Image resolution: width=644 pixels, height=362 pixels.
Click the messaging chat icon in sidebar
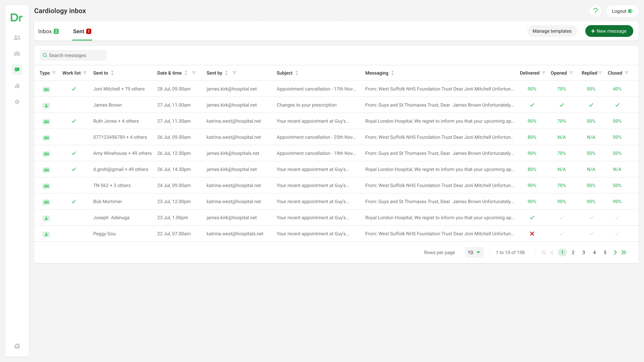pos(17,70)
